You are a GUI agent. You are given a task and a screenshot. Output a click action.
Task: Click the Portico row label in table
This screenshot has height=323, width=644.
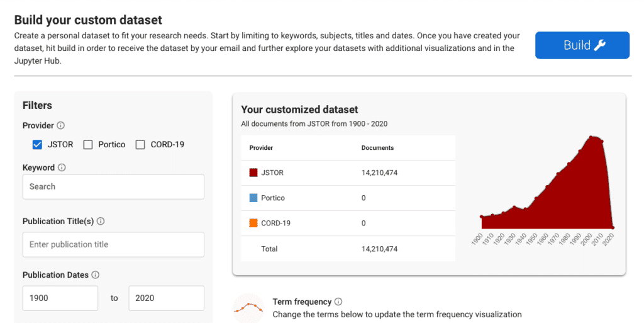(x=273, y=198)
